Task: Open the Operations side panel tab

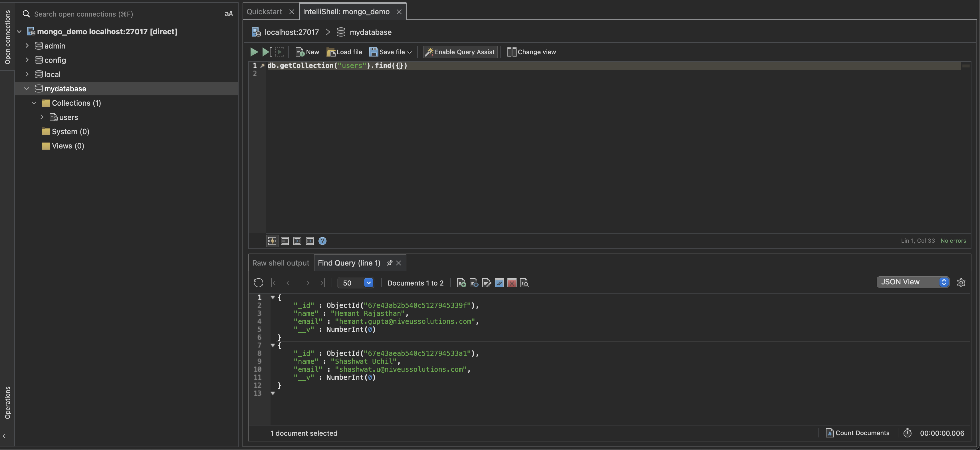Action: [x=7, y=402]
